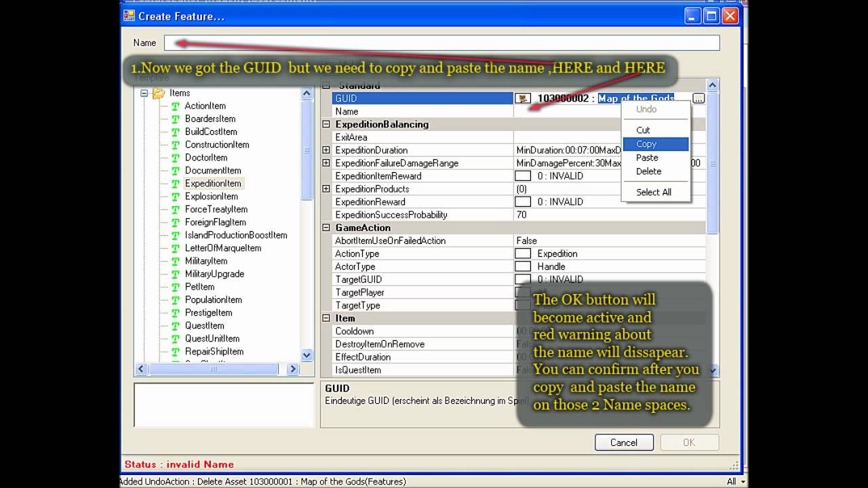Click the ActorType value swatch
Screen dimensions: 868x488
click(523, 266)
